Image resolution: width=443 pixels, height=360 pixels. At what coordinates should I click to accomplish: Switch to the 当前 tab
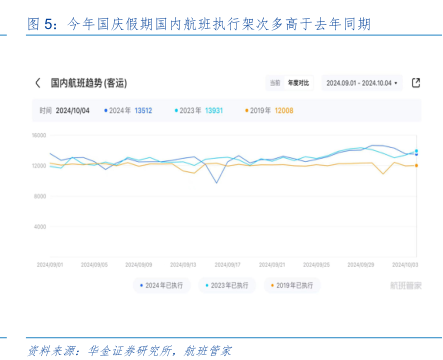[275, 83]
